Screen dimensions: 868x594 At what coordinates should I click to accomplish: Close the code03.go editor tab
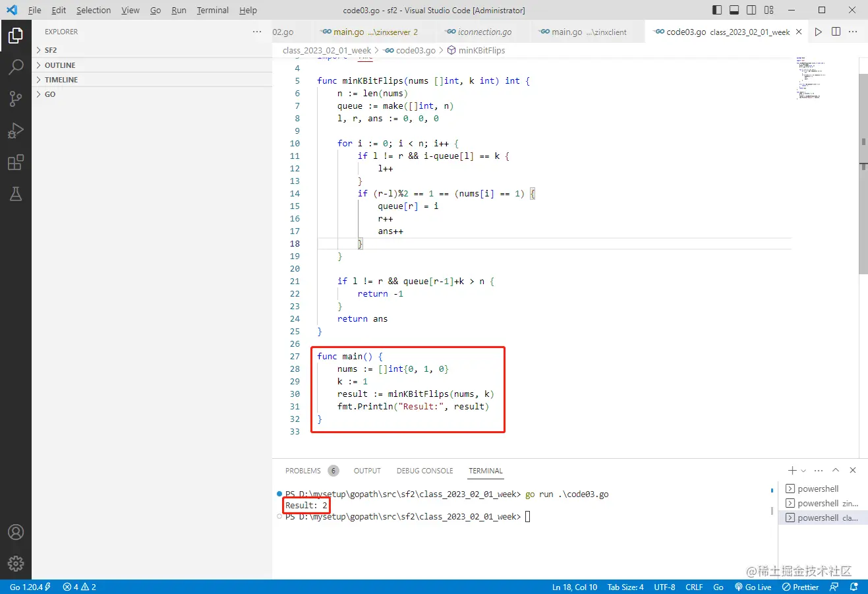pyautogui.click(x=799, y=32)
